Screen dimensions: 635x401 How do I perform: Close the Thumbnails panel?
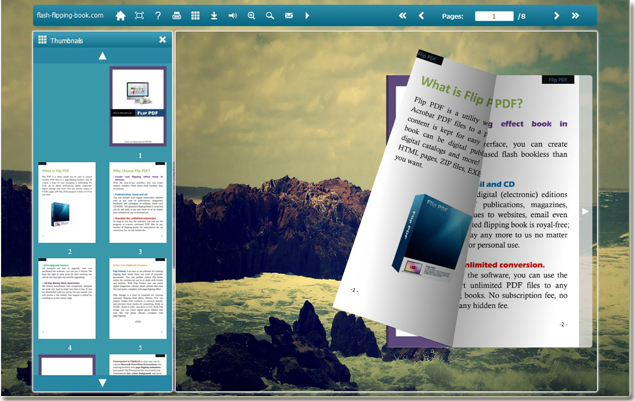(x=162, y=40)
